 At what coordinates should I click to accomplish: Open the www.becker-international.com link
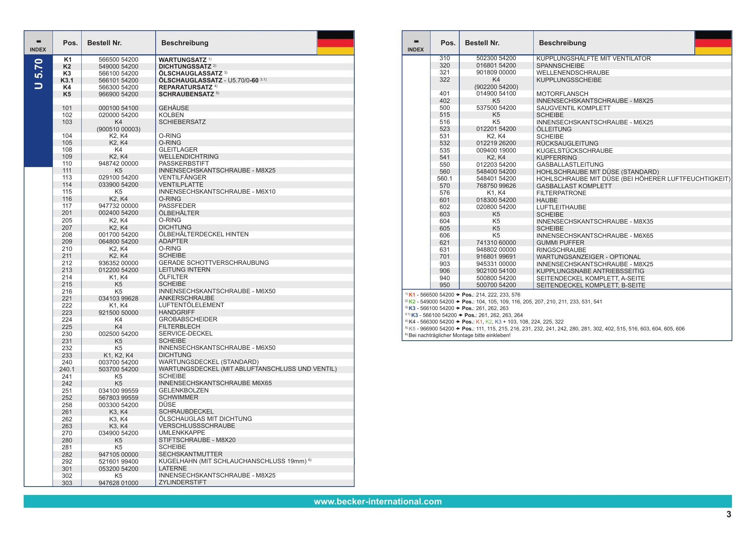pyautogui.click(x=378, y=502)
